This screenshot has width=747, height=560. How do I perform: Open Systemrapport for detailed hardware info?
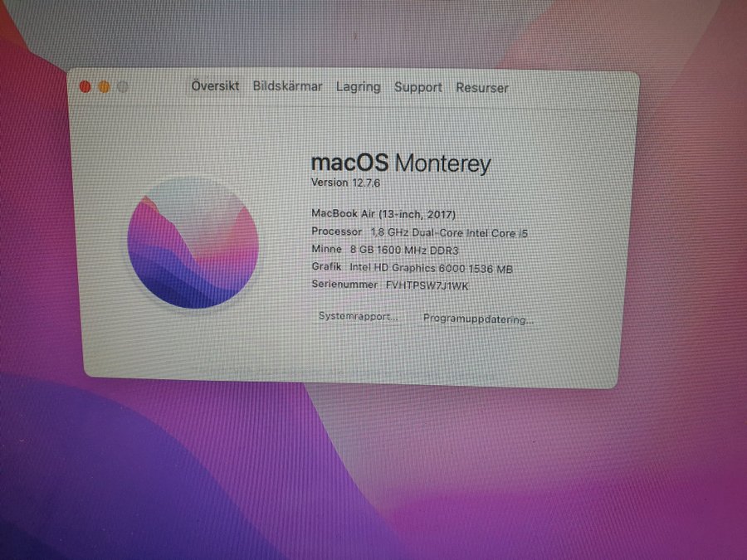coord(359,317)
